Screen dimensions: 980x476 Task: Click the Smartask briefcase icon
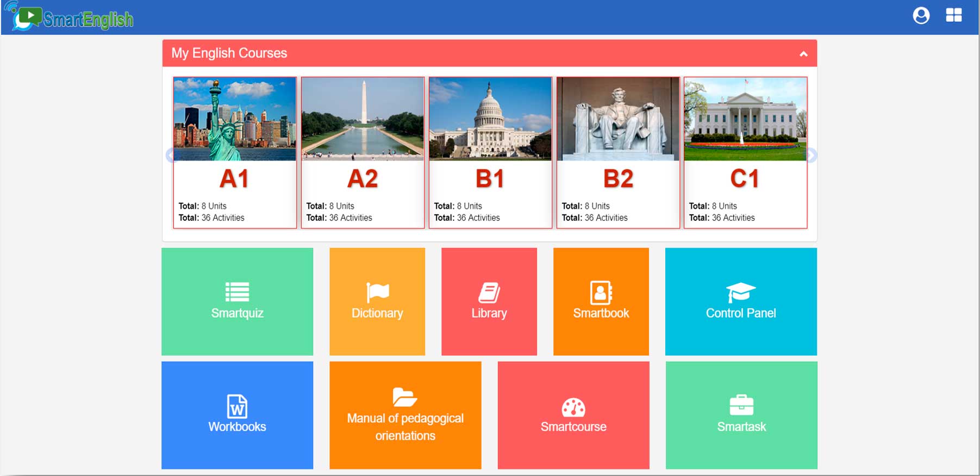tap(741, 405)
